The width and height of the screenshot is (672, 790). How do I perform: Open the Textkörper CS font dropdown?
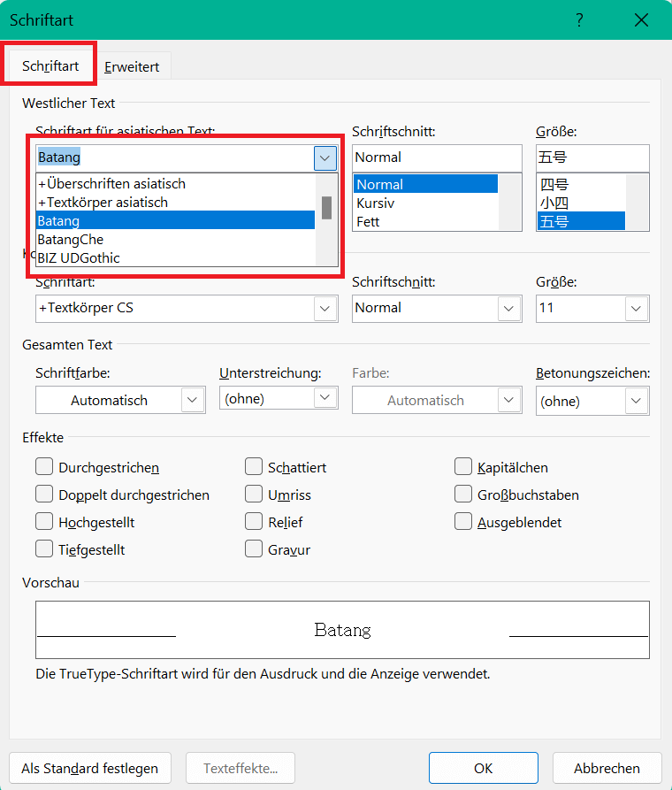point(325,309)
